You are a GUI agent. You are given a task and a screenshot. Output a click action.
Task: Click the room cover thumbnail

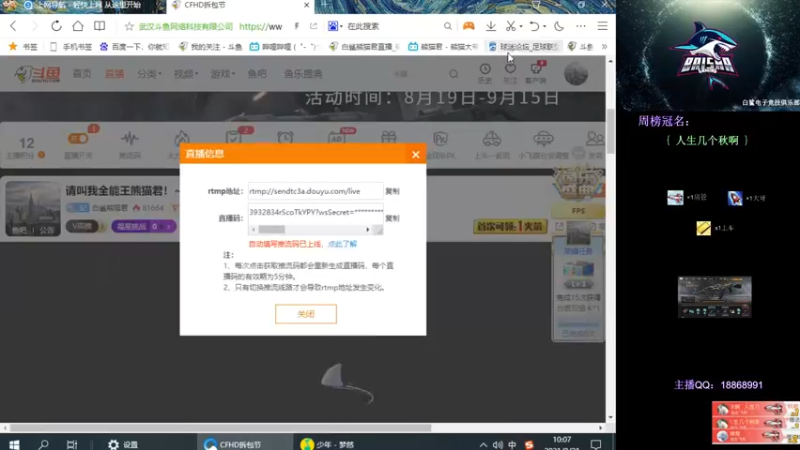point(33,208)
